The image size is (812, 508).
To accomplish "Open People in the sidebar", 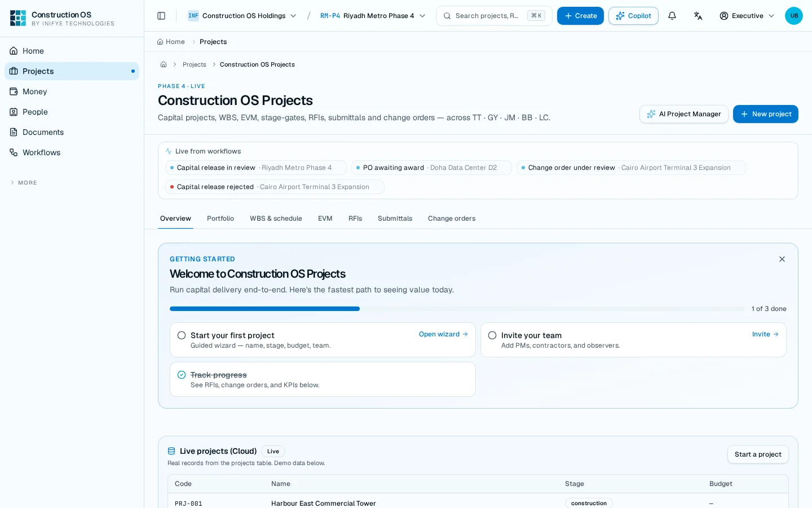I will [72, 112].
